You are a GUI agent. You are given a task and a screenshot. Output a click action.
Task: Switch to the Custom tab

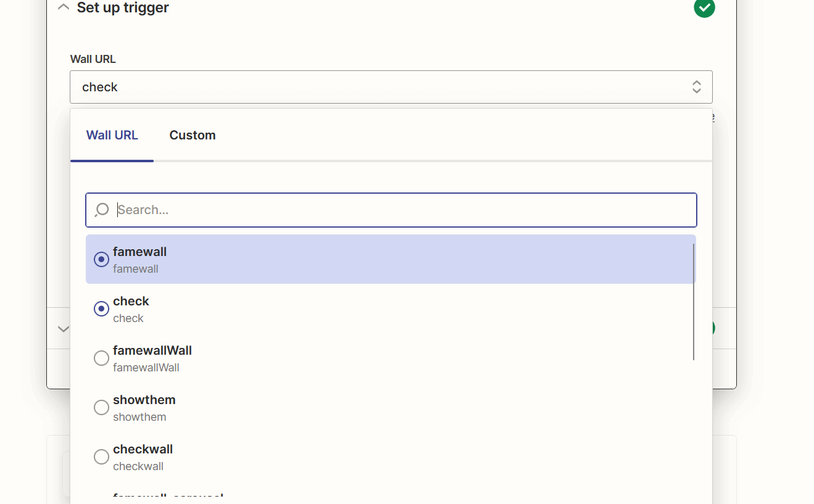coord(193,135)
